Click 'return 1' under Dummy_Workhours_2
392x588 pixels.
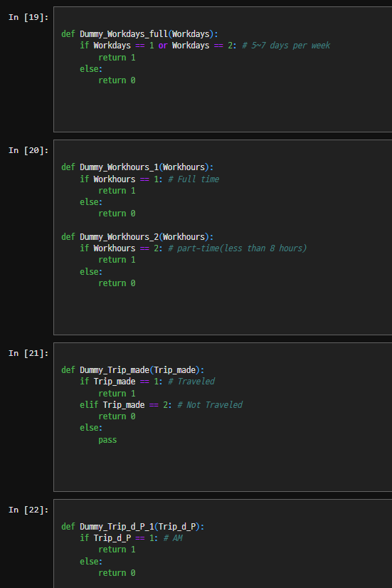click(117, 260)
